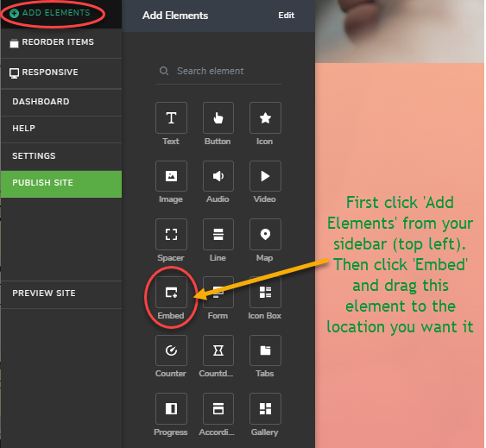This screenshot has width=486, height=448.
Task: Select the Spacer element icon
Action: (171, 234)
